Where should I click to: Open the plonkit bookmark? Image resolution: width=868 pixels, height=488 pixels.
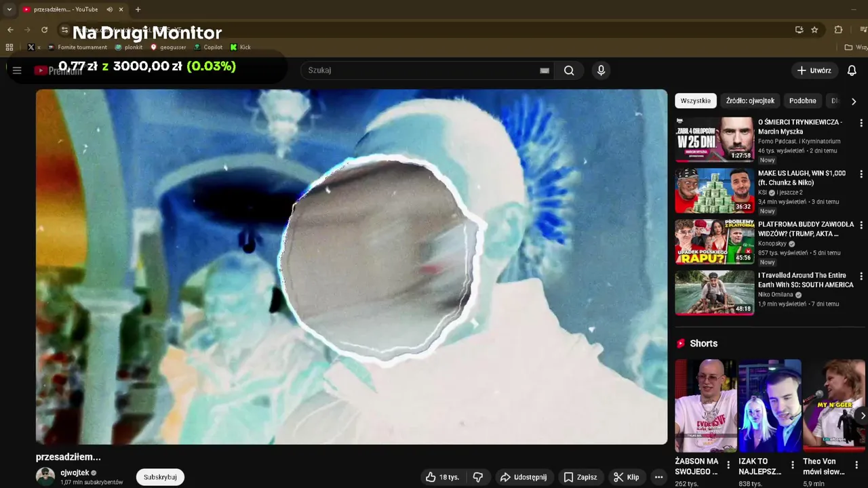coord(128,47)
